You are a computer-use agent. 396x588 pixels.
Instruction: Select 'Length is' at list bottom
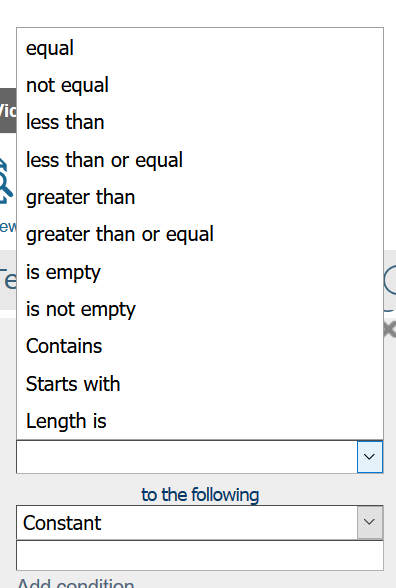(200, 421)
